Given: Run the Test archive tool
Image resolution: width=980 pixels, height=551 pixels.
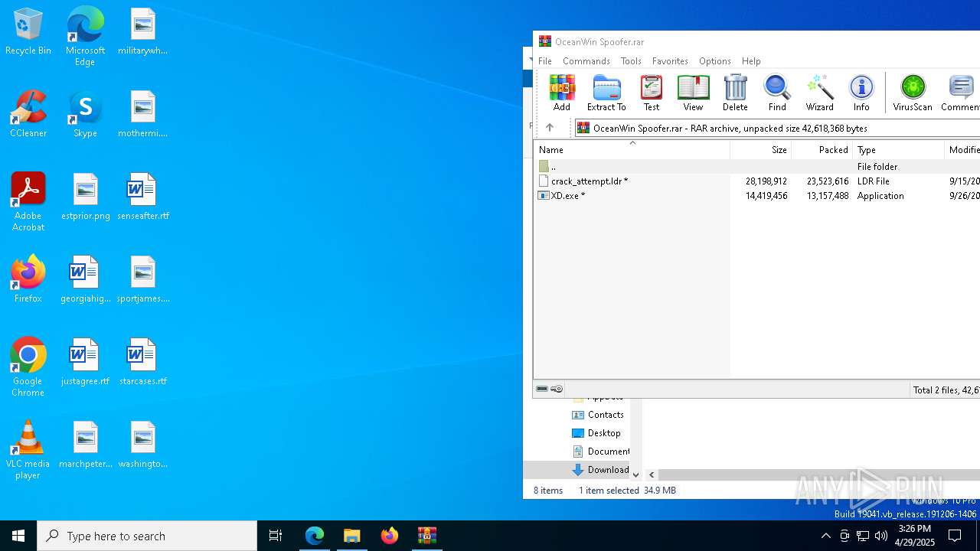Looking at the screenshot, I should [652, 93].
